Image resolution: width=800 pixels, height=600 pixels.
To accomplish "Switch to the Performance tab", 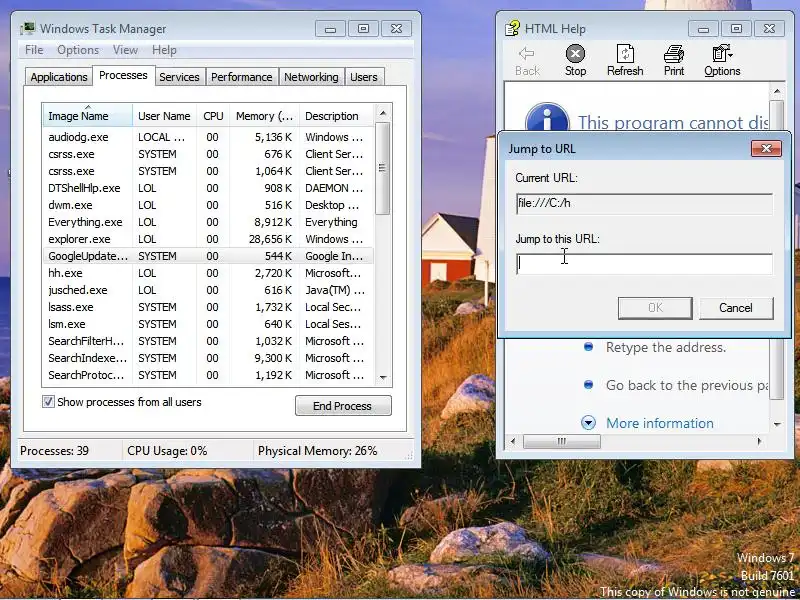I will (242, 77).
